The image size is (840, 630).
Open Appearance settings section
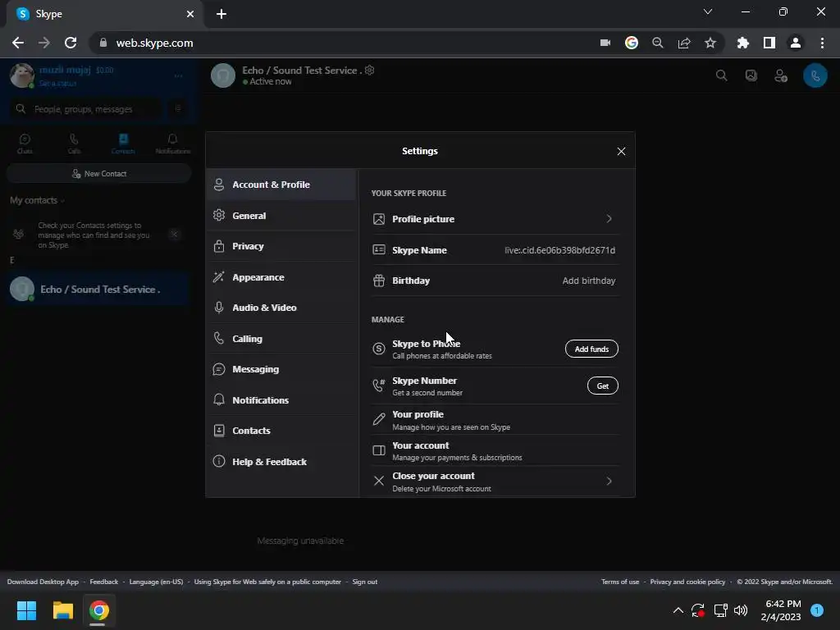point(281,277)
